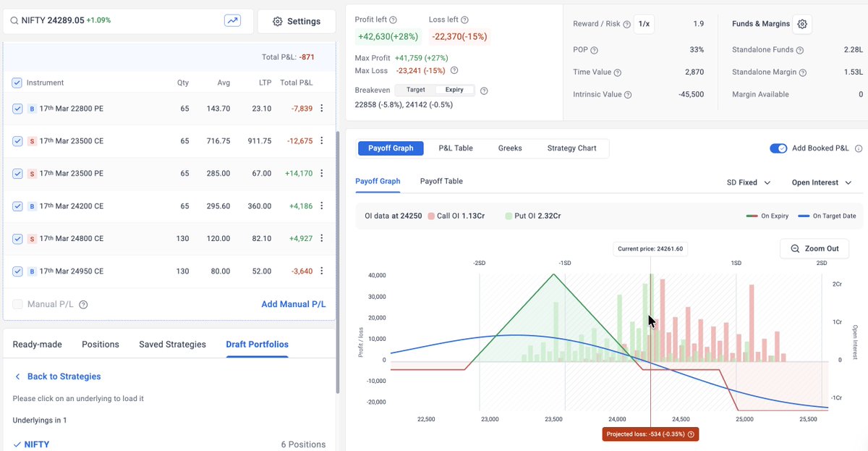Screen dimensions: 868x451
Task: Click the 1/x Reward Risk switcher
Action: [644, 24]
